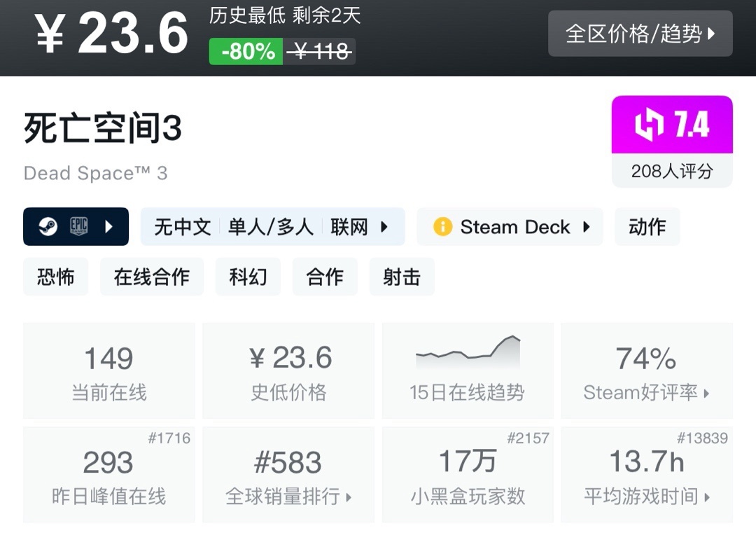
Task: Select the 科幻 genre tag
Action: [x=248, y=277]
